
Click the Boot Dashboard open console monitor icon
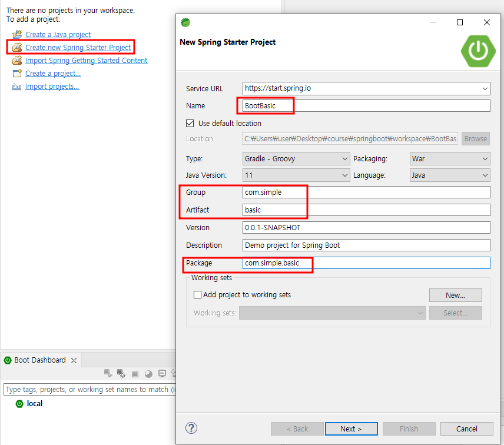pyautogui.click(x=162, y=373)
